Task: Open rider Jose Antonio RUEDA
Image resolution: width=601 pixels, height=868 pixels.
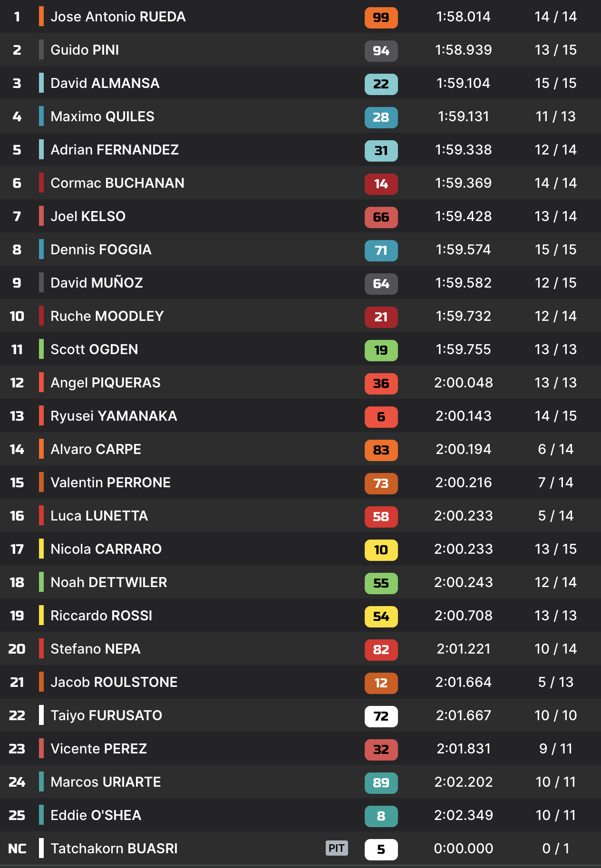Action: 118,17
